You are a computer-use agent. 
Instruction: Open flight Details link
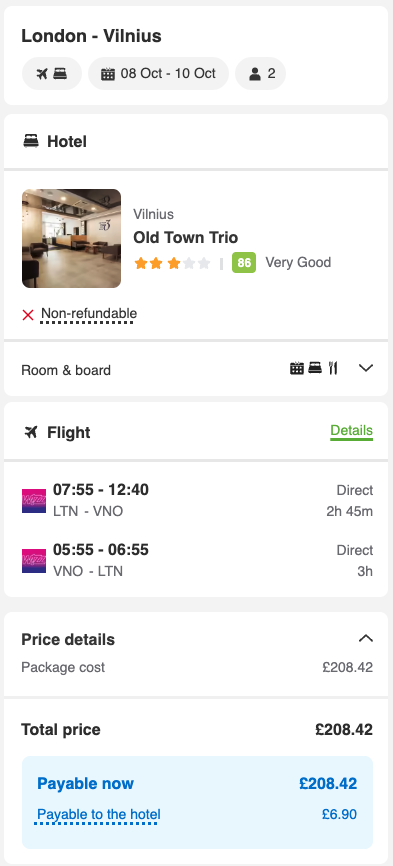(352, 431)
